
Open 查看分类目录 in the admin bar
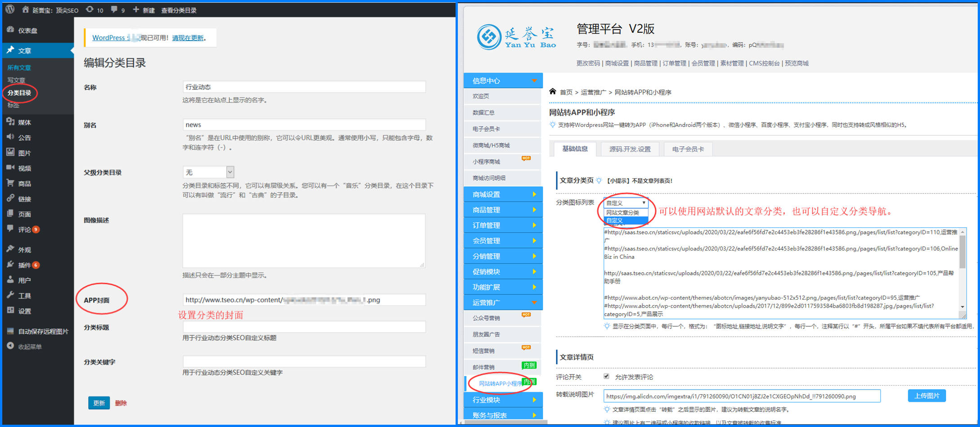[x=179, y=10]
